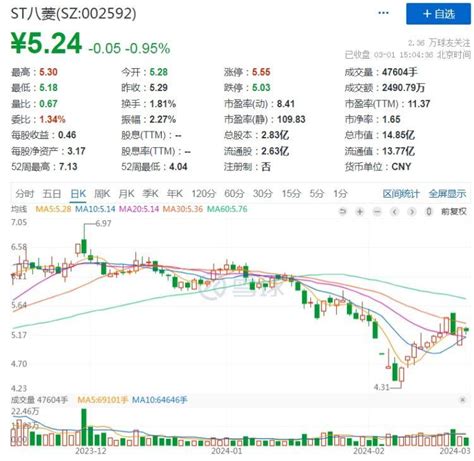Click the 昨收 value 5.29

click(x=158, y=88)
